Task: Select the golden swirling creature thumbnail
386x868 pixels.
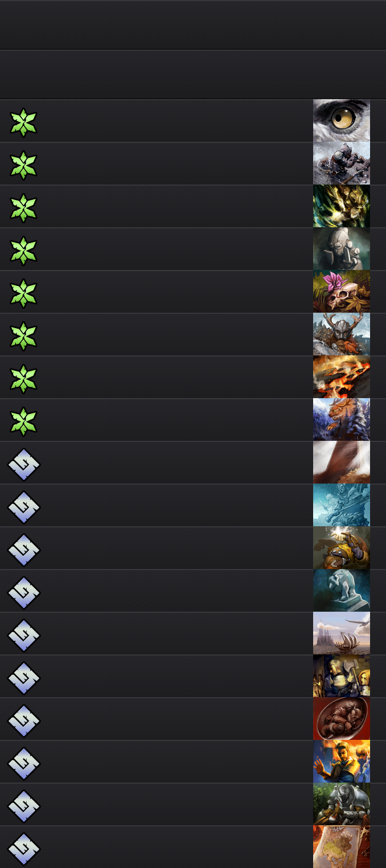Action: [342, 206]
